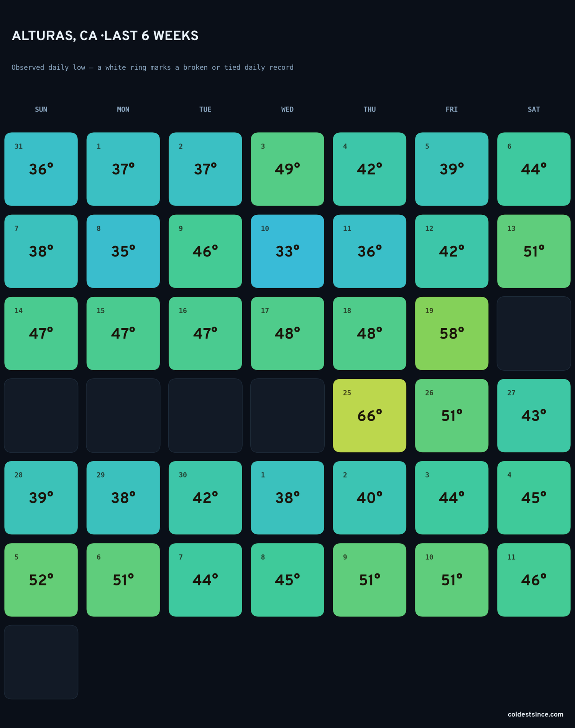Select the day 11 tile showing 46°
This screenshot has width=575, height=728.
(534, 580)
